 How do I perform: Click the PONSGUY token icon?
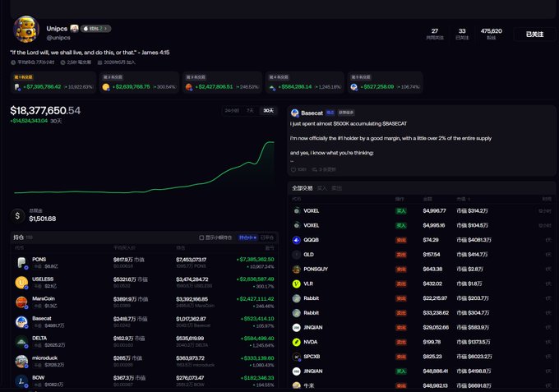296,269
